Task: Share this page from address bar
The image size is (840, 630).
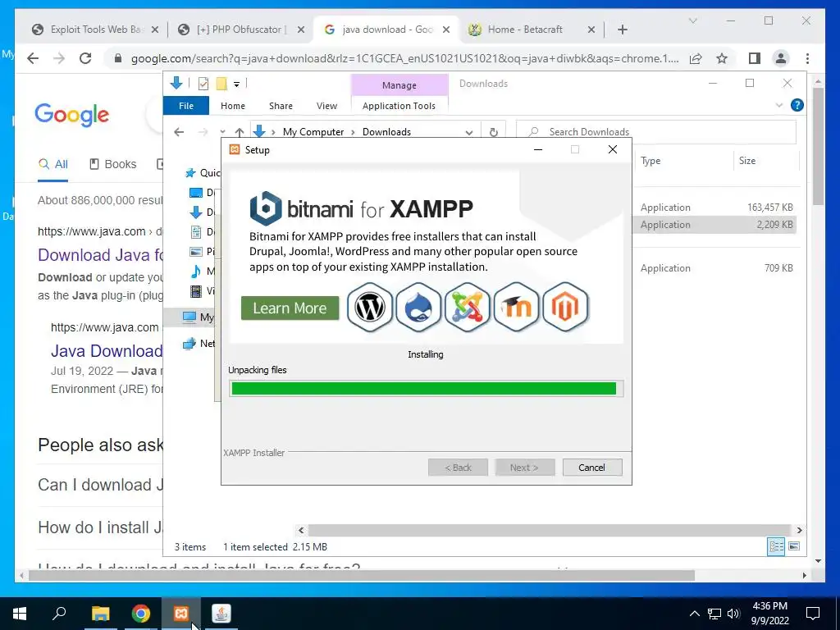Action: [x=696, y=58]
